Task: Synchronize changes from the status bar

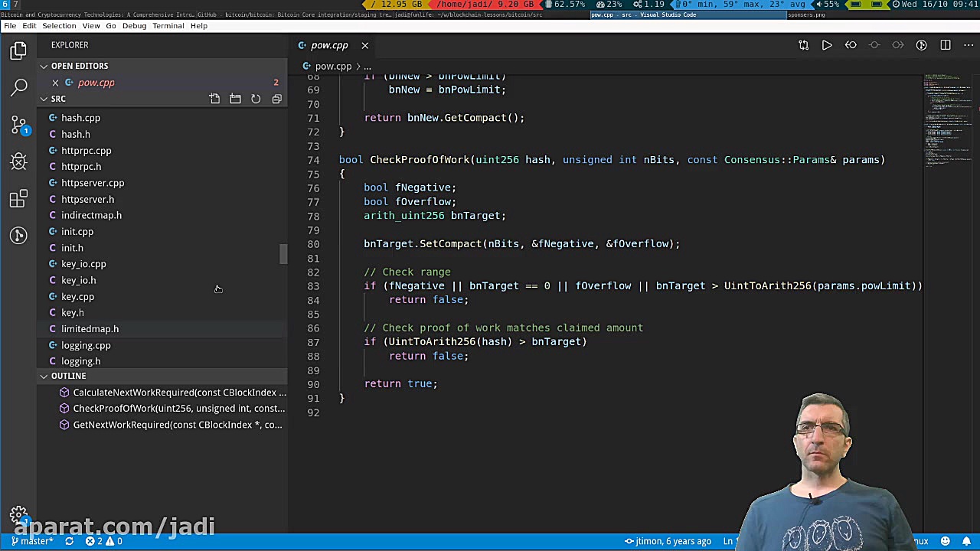Action: pos(69,541)
